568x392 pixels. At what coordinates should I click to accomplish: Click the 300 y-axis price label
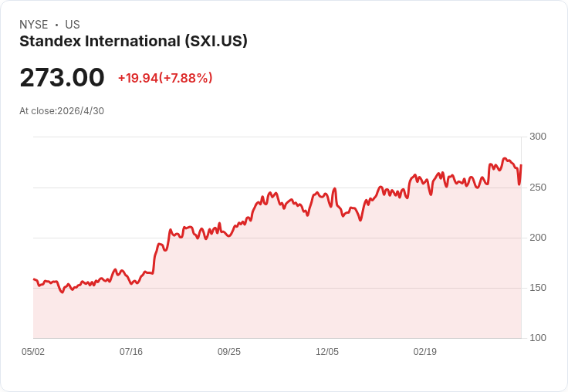[538, 137]
